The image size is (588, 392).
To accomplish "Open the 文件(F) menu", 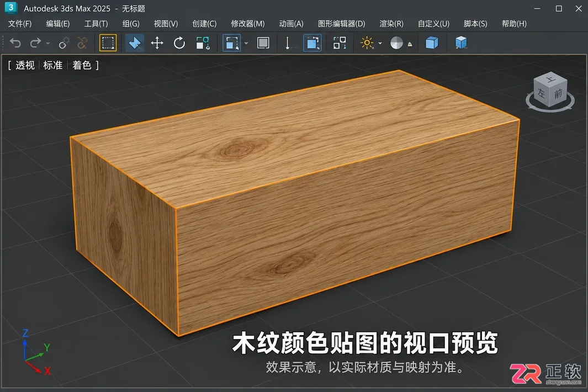I will coord(20,24).
